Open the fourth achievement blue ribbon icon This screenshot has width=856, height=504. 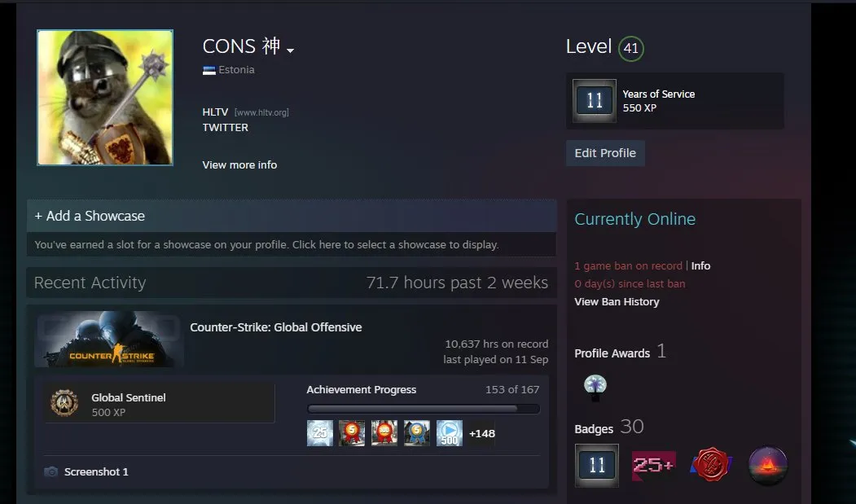click(x=416, y=433)
